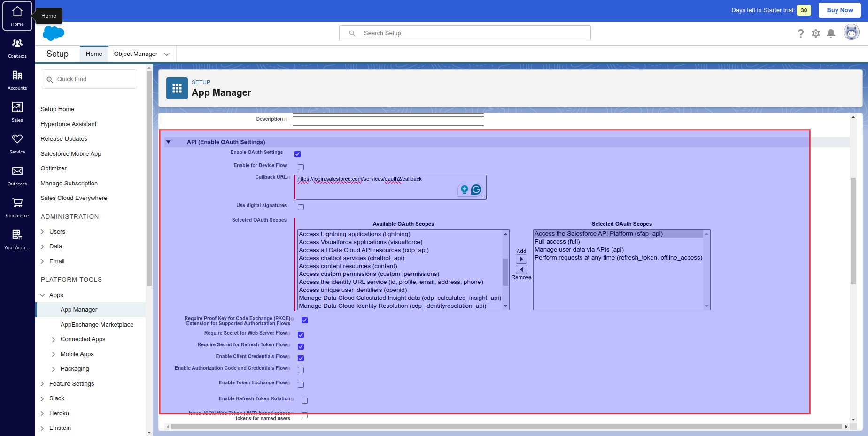The width and height of the screenshot is (868, 436).
Task: Open Accounts in the left navigation bar
Action: click(17, 80)
